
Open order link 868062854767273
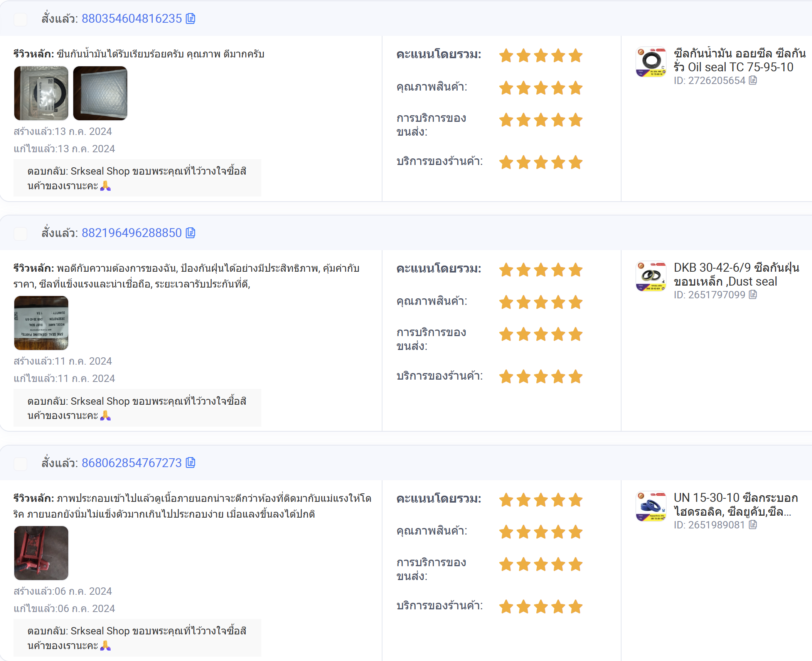[131, 463]
